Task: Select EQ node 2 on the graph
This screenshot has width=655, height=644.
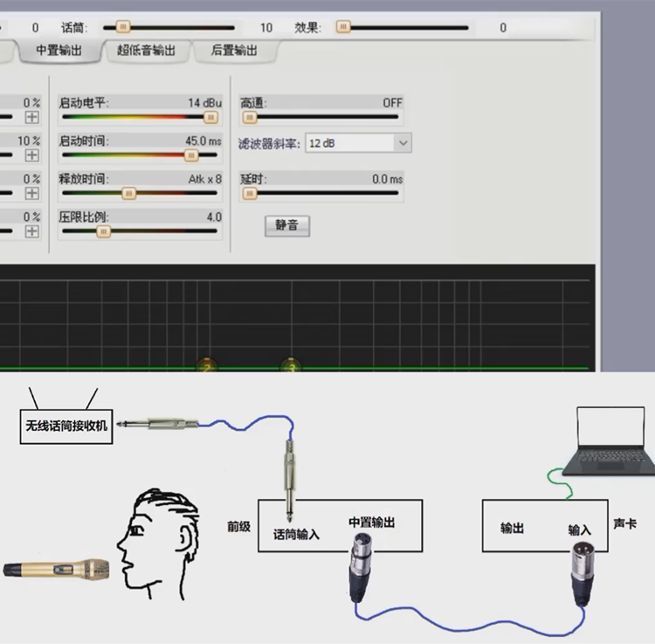Action: [206, 366]
